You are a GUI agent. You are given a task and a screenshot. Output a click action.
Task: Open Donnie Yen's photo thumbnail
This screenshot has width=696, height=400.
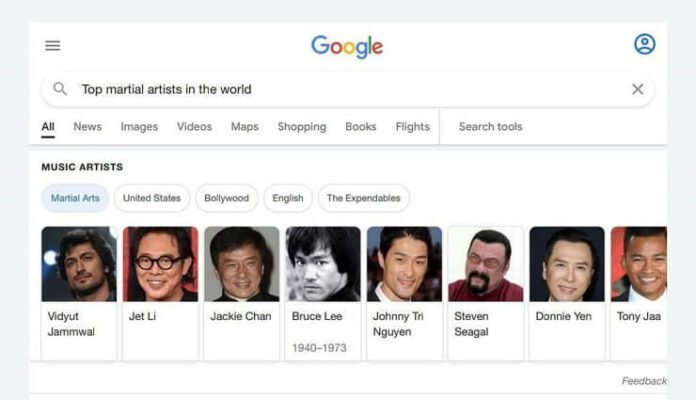pos(567,264)
